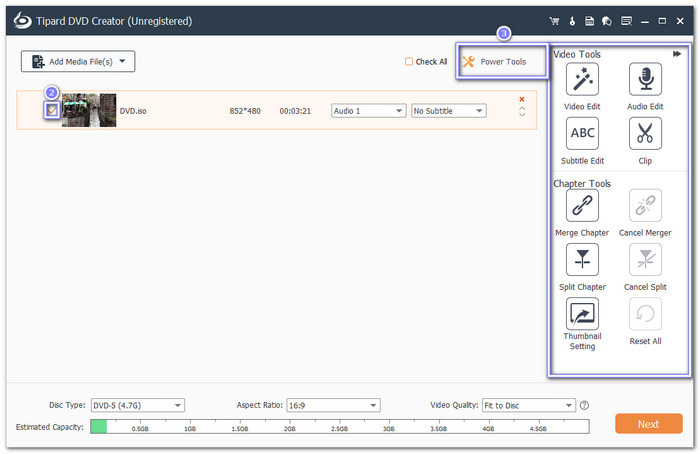
Task: Enable the Check All checkbox
Action: (408, 61)
